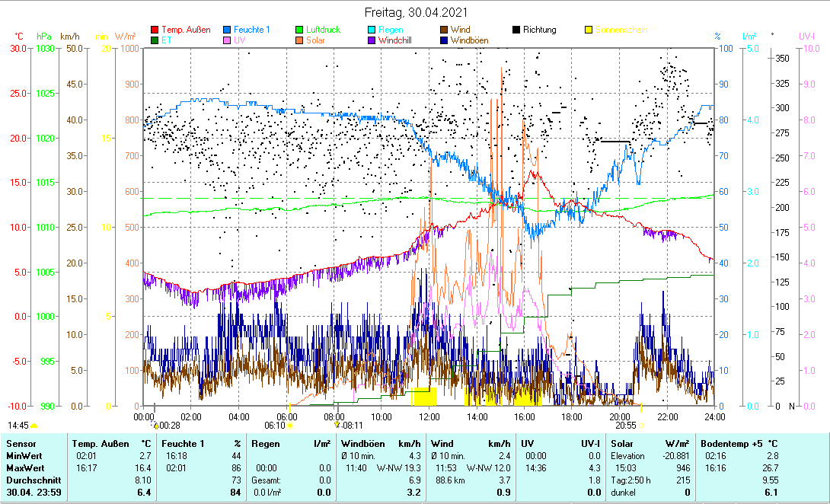Select the orange Solar legend square
830x504 pixels.
pos(300,40)
